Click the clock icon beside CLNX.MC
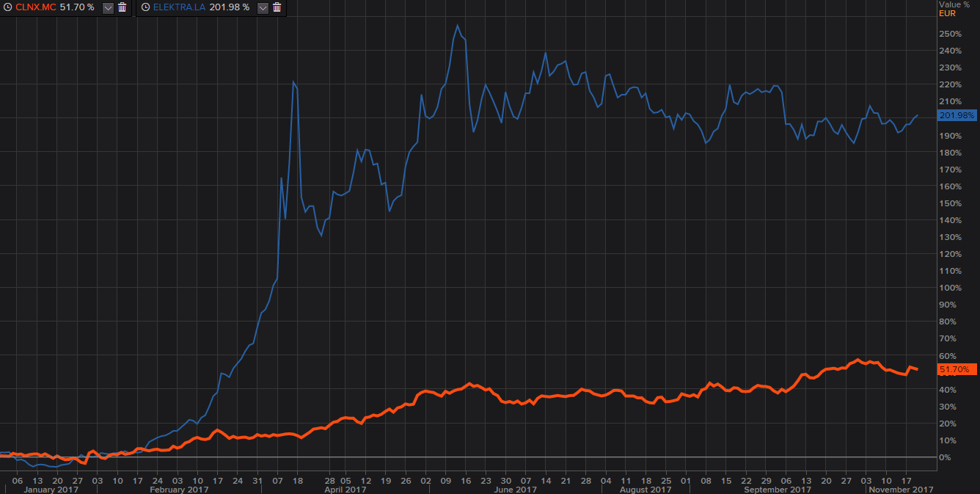 point(8,7)
